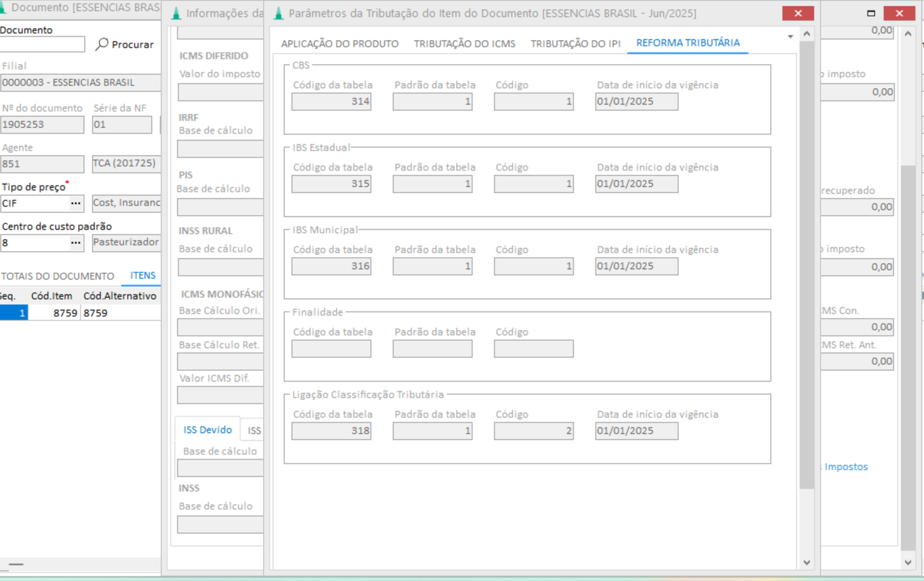The image size is (924, 581).
Task: Click green tree icon in Parâmetros title bar
Action: (279, 13)
